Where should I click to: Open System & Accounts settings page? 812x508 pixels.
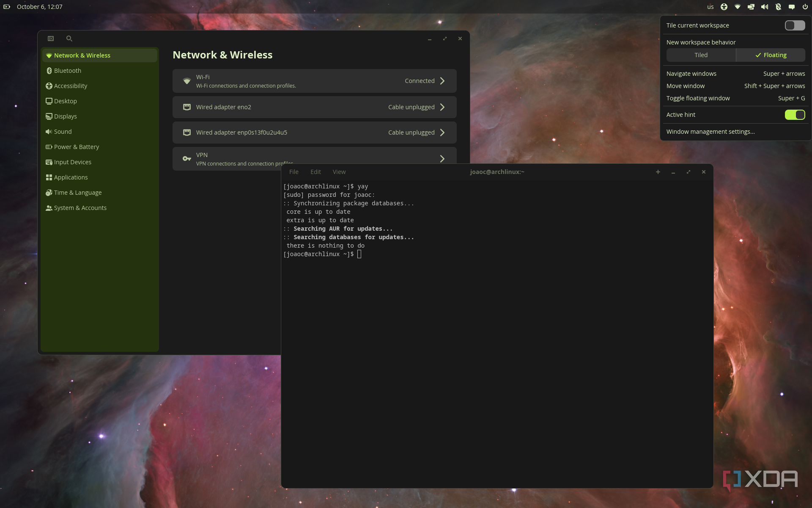pyautogui.click(x=100, y=208)
